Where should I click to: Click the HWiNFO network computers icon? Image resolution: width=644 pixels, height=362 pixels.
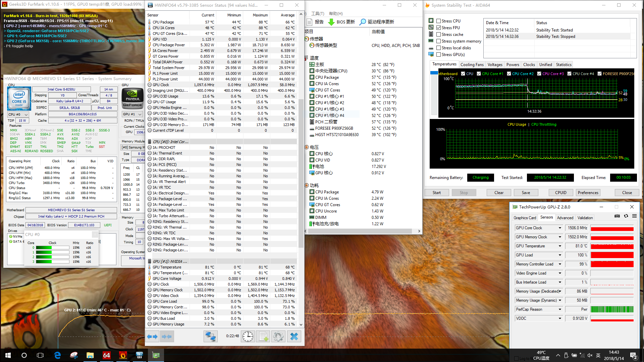211,337
